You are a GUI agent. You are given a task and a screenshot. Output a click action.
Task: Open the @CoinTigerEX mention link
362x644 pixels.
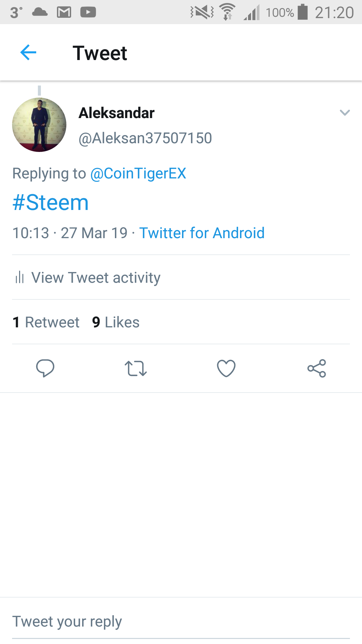pyautogui.click(x=138, y=173)
